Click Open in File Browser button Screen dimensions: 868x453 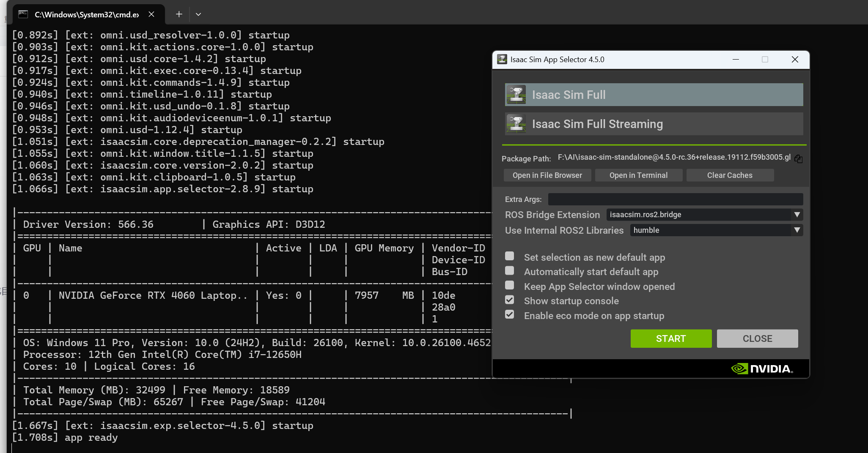(x=547, y=175)
